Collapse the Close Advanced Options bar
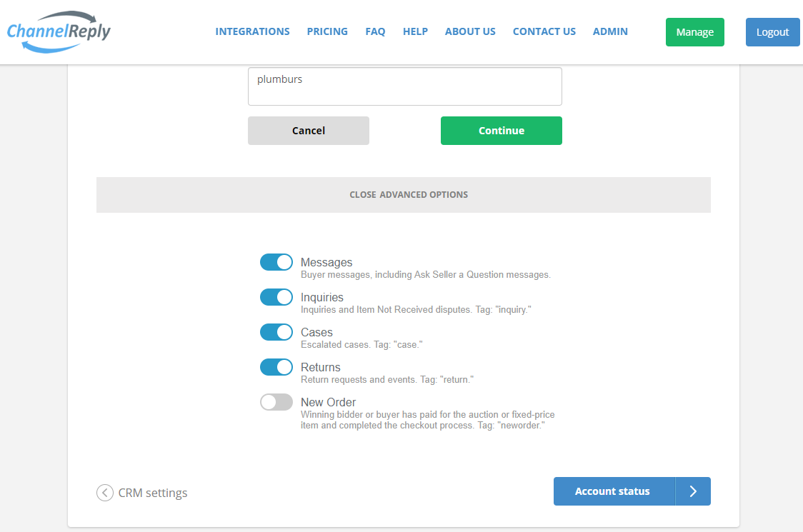 coord(404,195)
